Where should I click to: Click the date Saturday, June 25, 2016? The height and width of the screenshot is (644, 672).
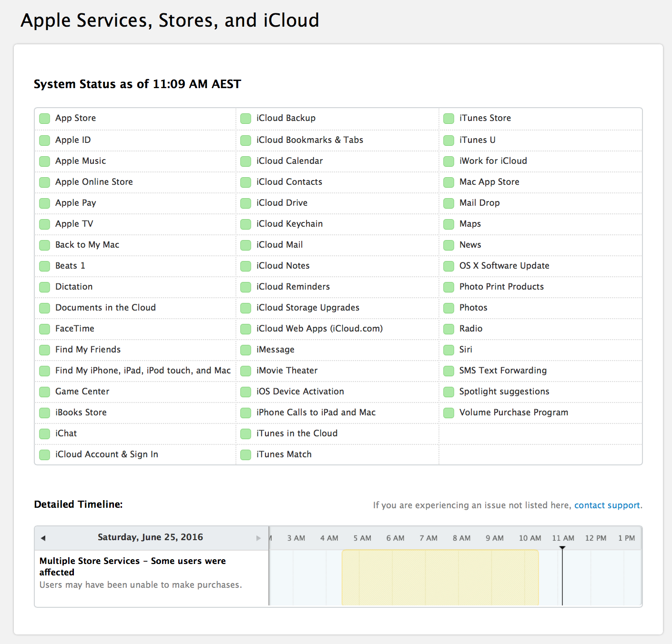pos(151,537)
